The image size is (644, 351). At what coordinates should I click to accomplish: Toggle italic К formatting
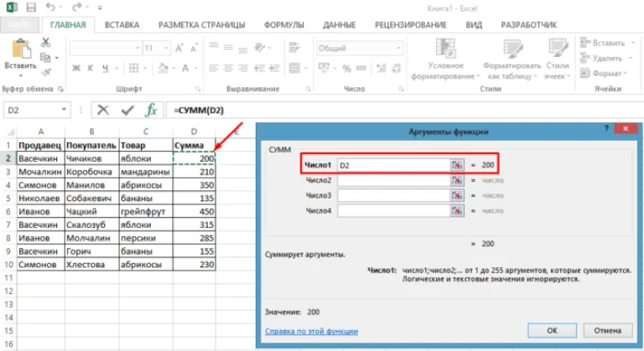point(91,68)
